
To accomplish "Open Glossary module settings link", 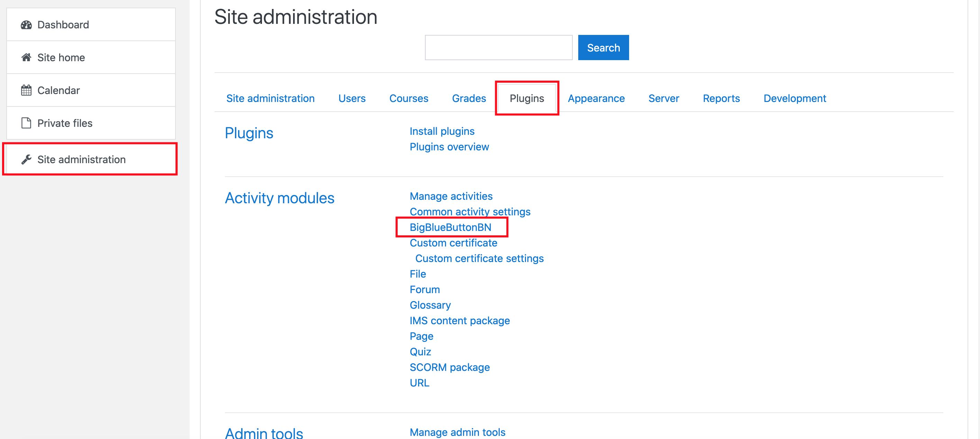I will click(430, 305).
